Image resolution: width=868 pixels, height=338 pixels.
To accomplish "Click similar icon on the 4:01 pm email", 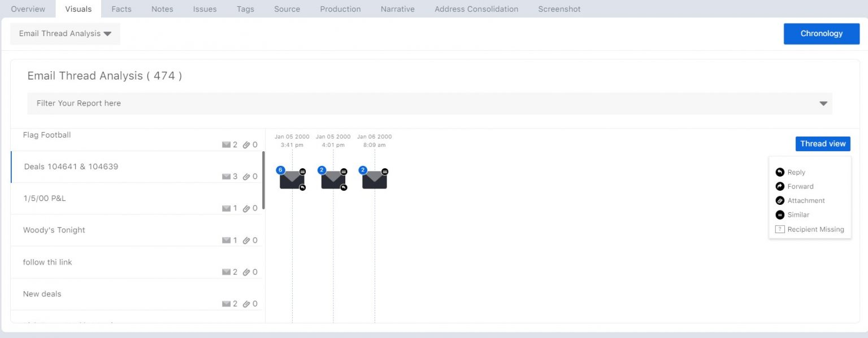I will 344,172.
